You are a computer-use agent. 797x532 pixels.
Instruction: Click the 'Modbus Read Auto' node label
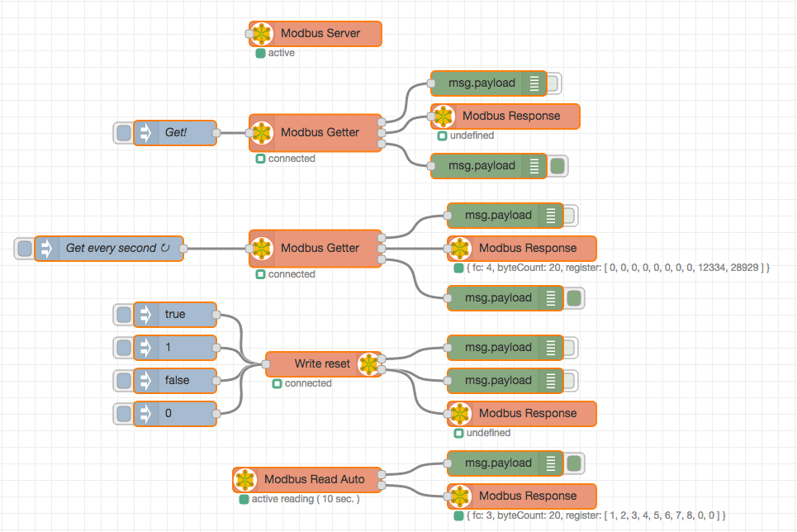[314, 480]
